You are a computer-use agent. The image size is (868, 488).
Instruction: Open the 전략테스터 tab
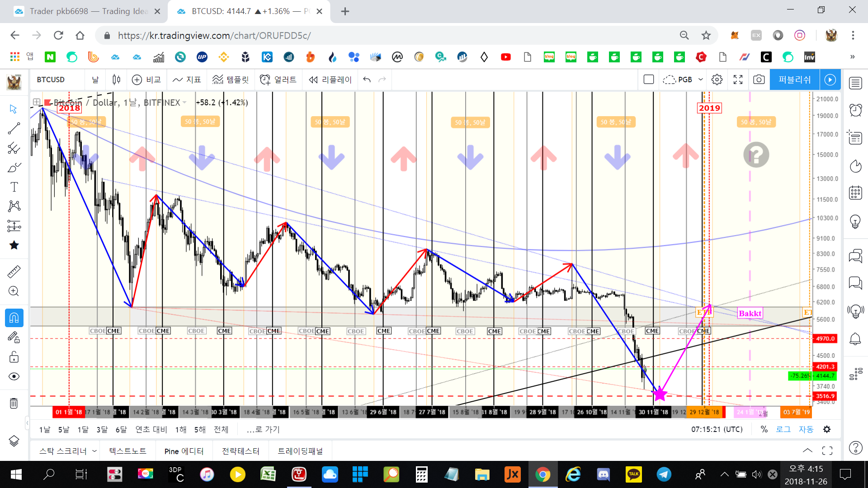tap(241, 451)
